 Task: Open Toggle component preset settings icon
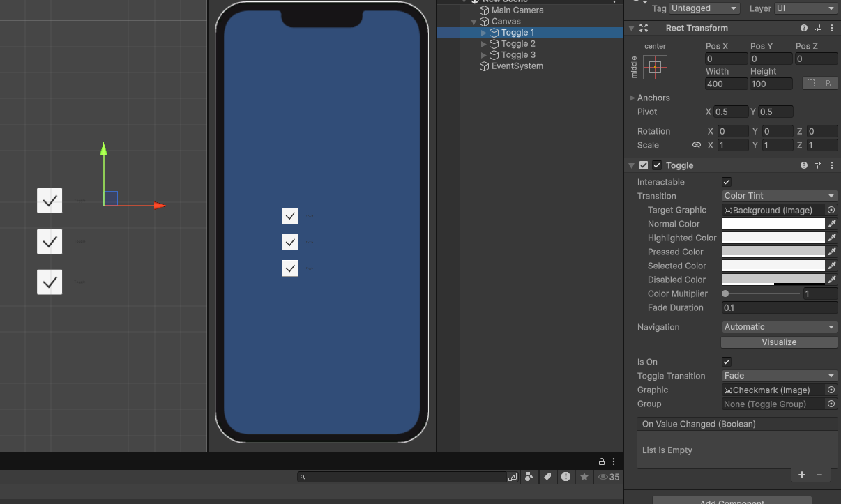[x=818, y=165]
